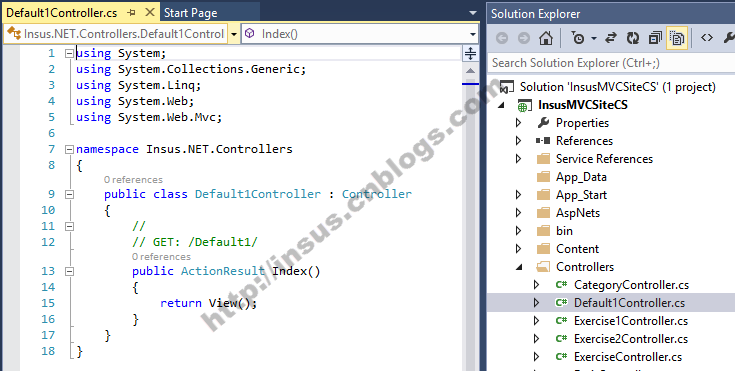The height and width of the screenshot is (371, 735).
Task: Click the editor split window handle
Action: pos(470,53)
